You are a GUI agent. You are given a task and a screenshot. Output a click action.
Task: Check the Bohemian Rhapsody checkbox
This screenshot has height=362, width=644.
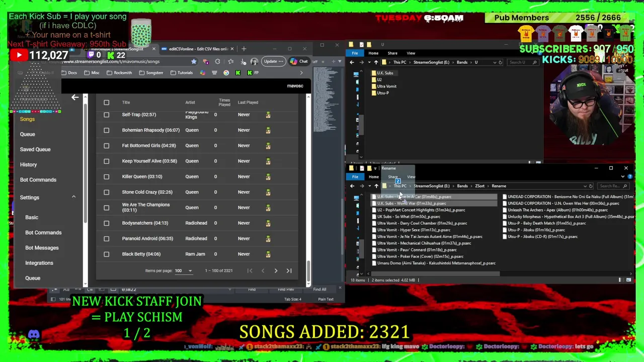tap(106, 130)
